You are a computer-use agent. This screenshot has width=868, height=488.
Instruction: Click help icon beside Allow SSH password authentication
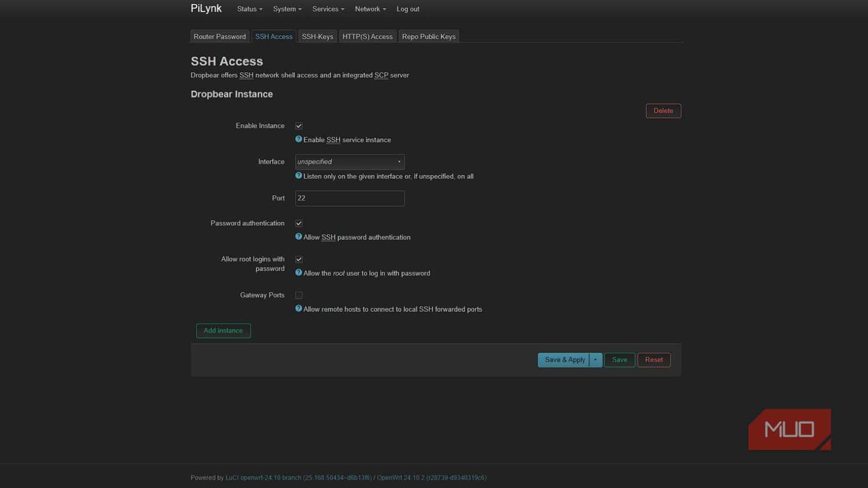click(299, 236)
